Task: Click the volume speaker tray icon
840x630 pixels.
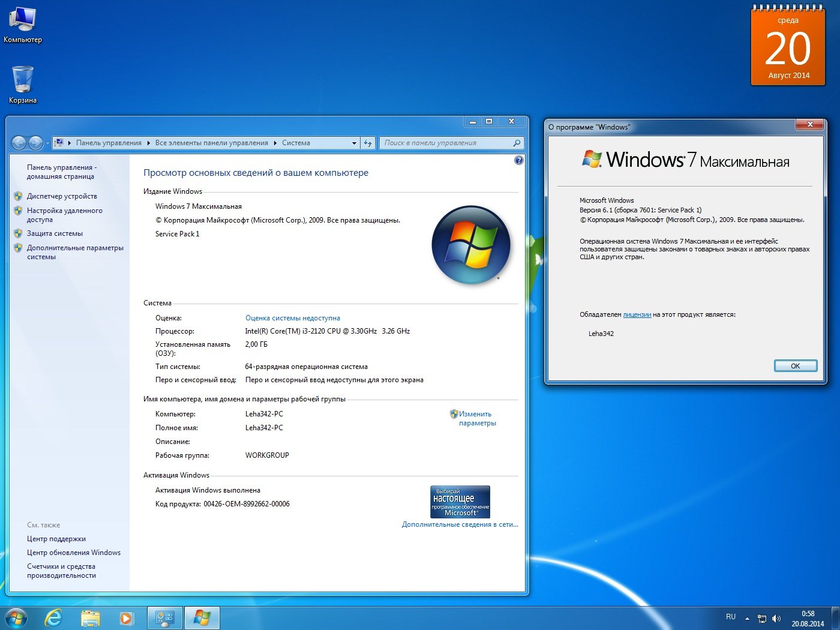Action: (x=776, y=619)
